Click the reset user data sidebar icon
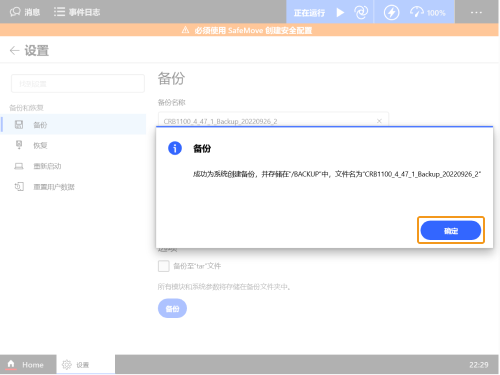Screen dimensions: 500x375 (x=19, y=187)
